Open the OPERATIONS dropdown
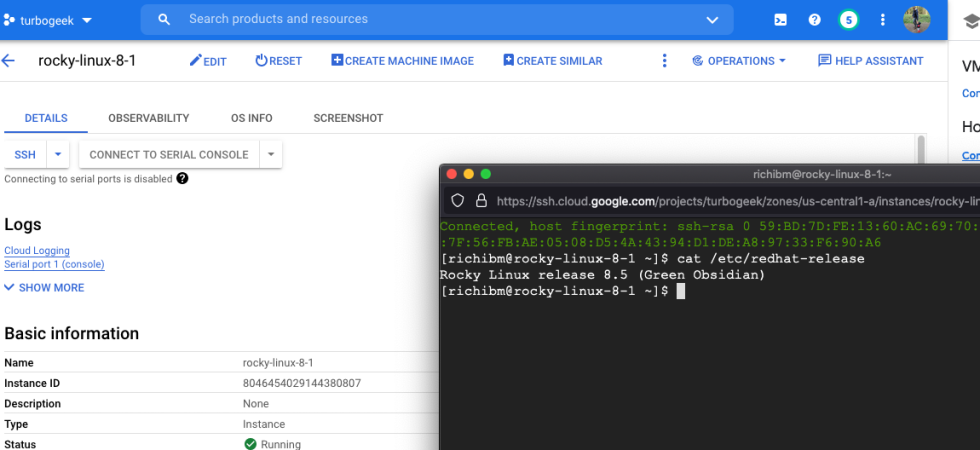The image size is (980, 450). tap(739, 61)
